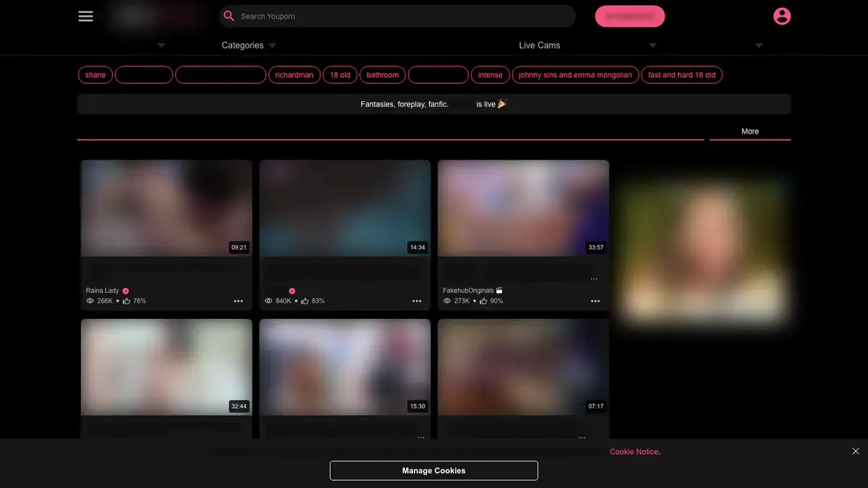
Task: Click the clapperboard icon beside FakehubOriginals
Action: coord(499,291)
